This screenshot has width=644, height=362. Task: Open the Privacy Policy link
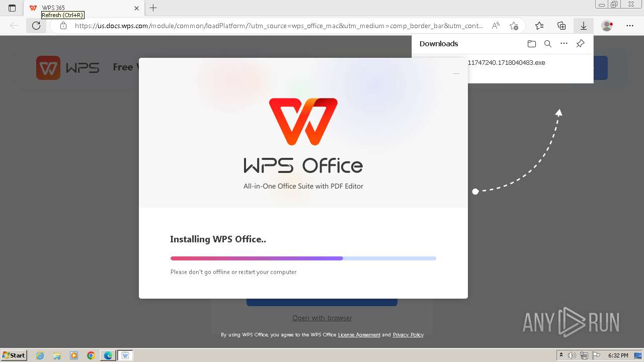[408, 335]
